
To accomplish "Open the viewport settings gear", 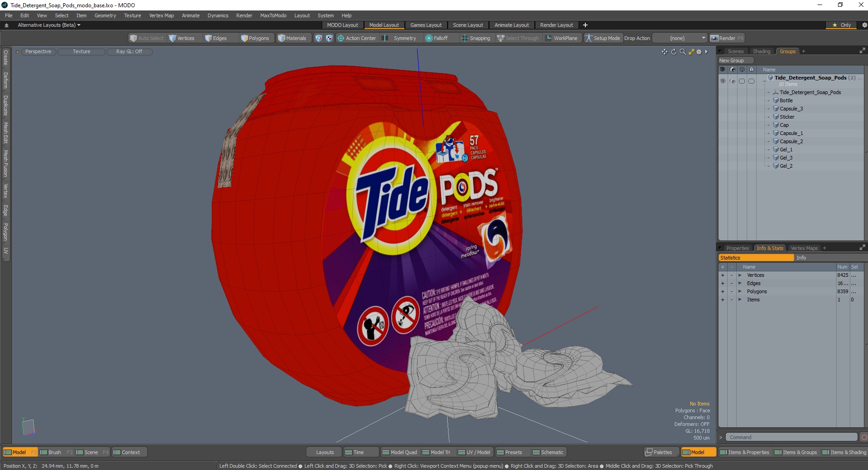I will pyautogui.click(x=699, y=52).
